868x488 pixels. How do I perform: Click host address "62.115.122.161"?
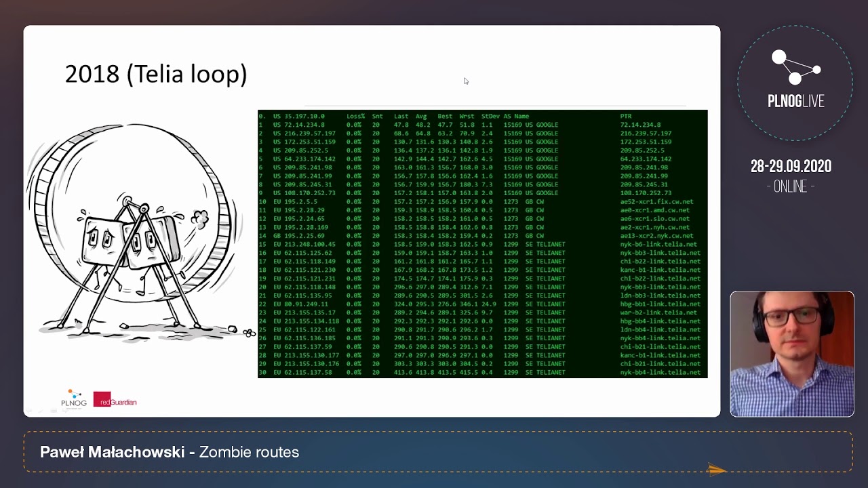pos(310,329)
